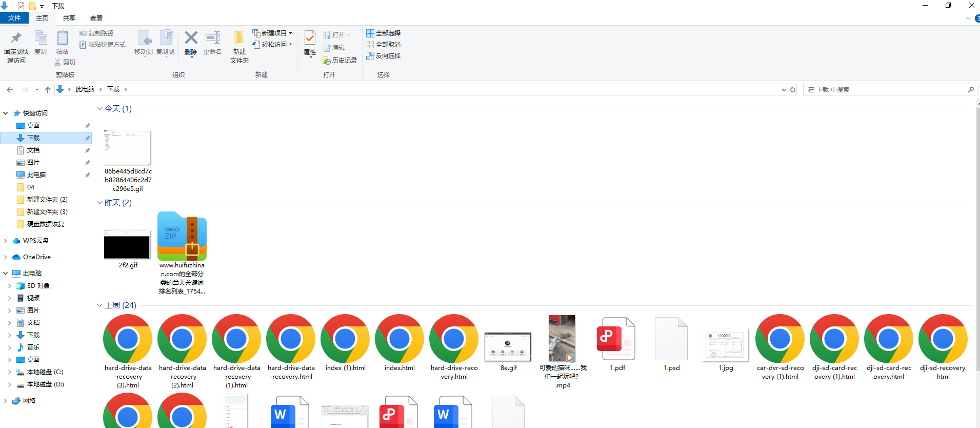Collapse the Quick Access (快速访问) tree

[x=6, y=113]
